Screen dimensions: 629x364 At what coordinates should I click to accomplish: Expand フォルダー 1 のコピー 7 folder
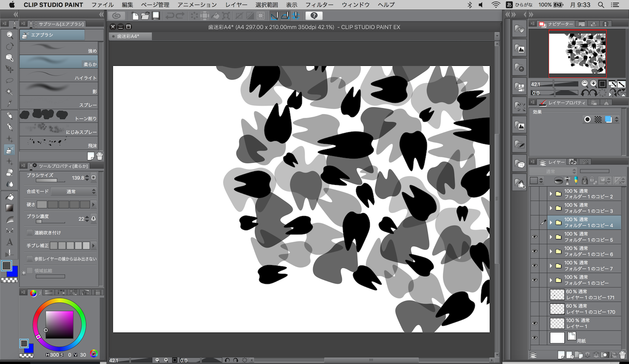[x=551, y=265]
